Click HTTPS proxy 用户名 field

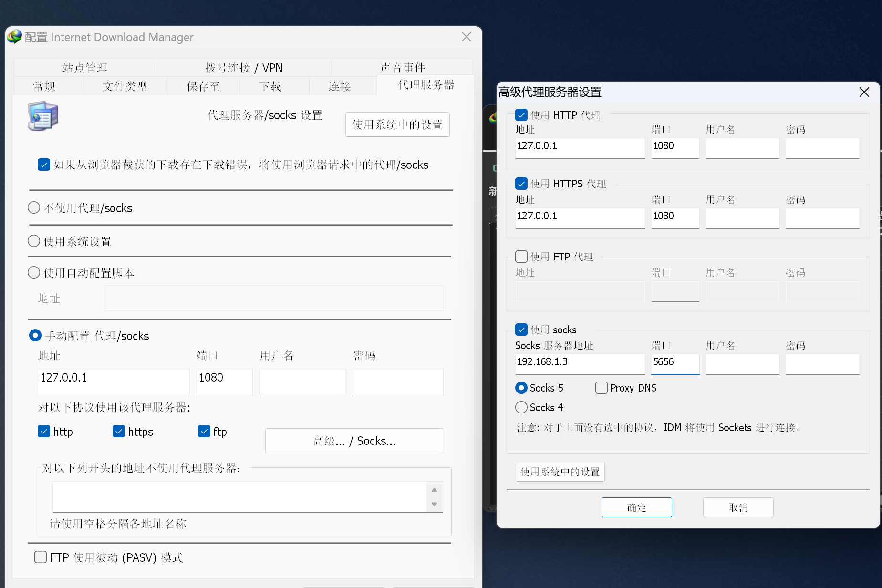pyautogui.click(x=743, y=218)
